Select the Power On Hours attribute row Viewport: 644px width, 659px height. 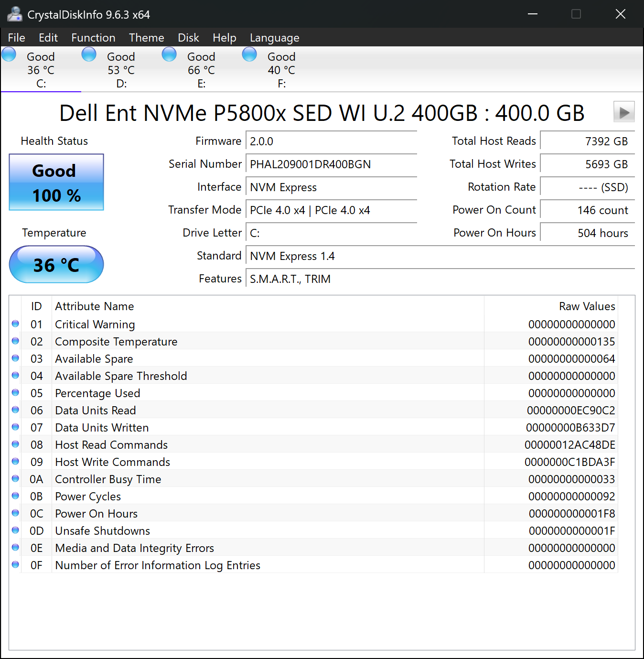[96, 514]
